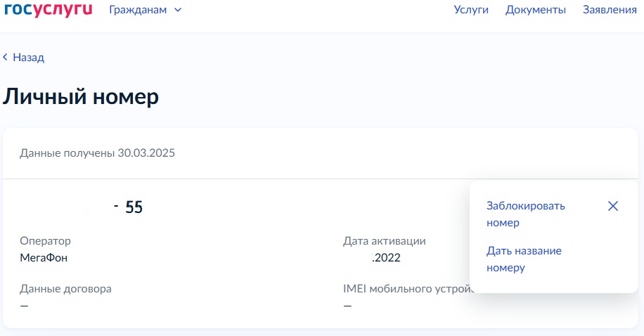Image resolution: width=644 pixels, height=336 pixels.
Task: Click the Госуслуги logo
Action: 47,9
